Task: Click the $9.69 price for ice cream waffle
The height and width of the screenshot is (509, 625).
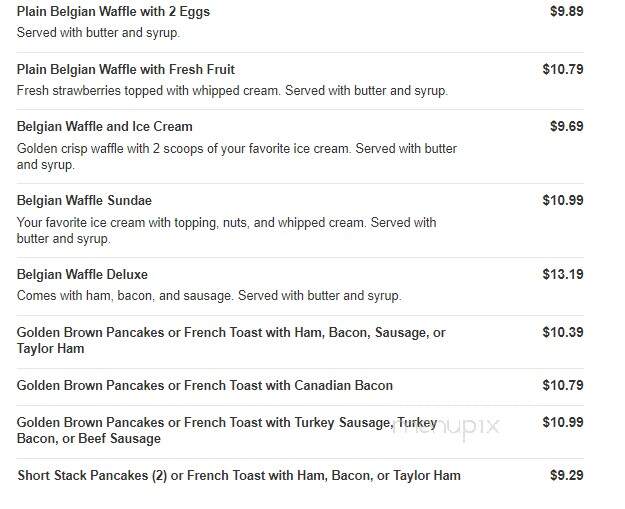Action: (566, 126)
